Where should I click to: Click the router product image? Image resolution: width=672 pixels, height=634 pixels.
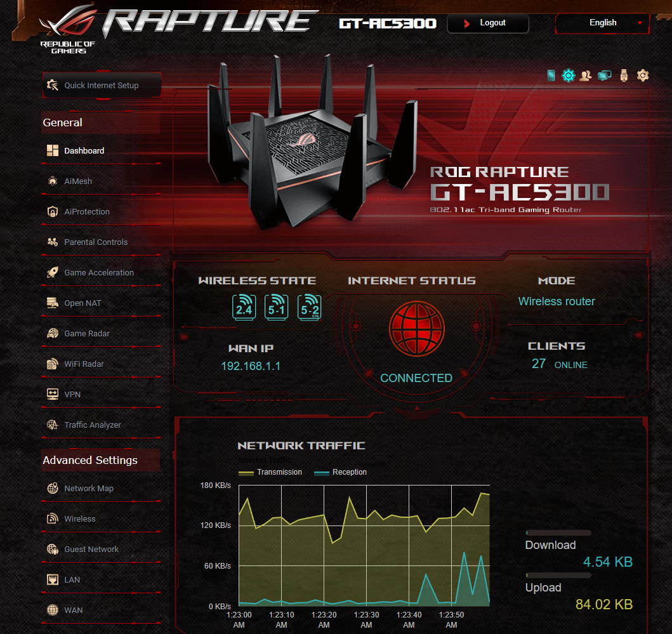pyautogui.click(x=312, y=142)
